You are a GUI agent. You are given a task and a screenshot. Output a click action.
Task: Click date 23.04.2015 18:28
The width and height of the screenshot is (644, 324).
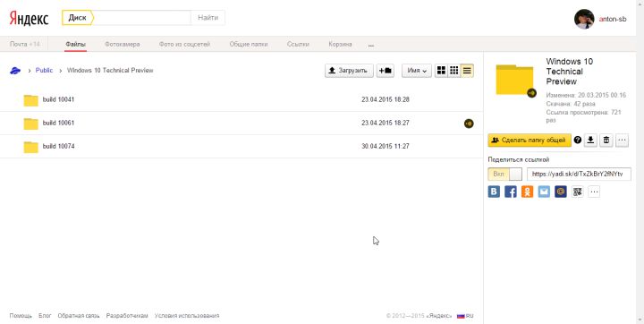[x=386, y=99]
